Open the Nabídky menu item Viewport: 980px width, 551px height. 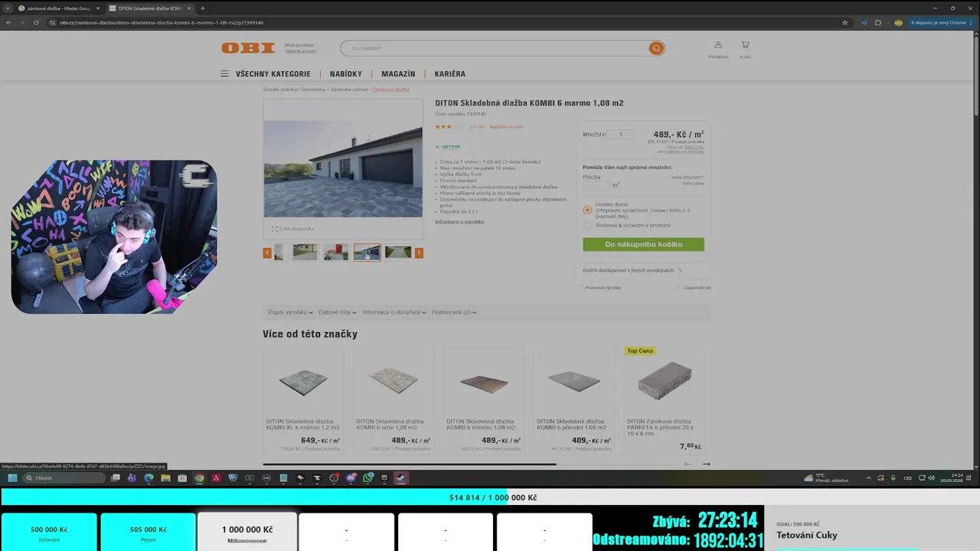pyautogui.click(x=346, y=74)
